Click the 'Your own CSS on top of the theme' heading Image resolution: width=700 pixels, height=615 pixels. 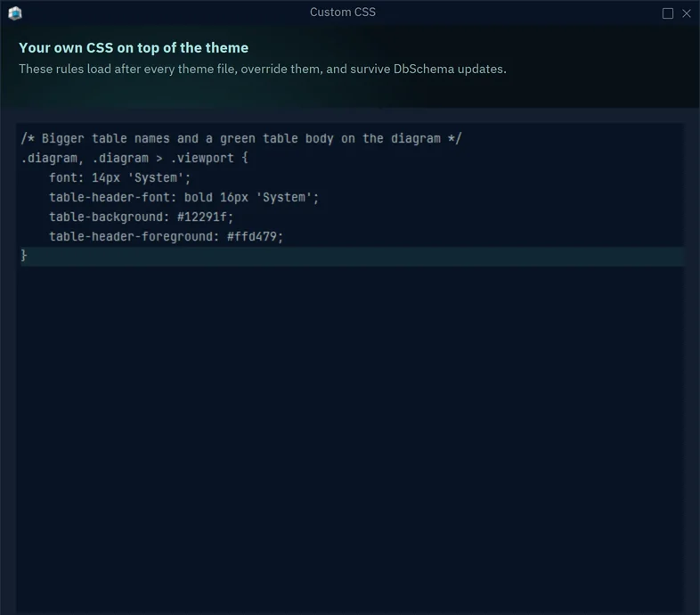pos(134,48)
